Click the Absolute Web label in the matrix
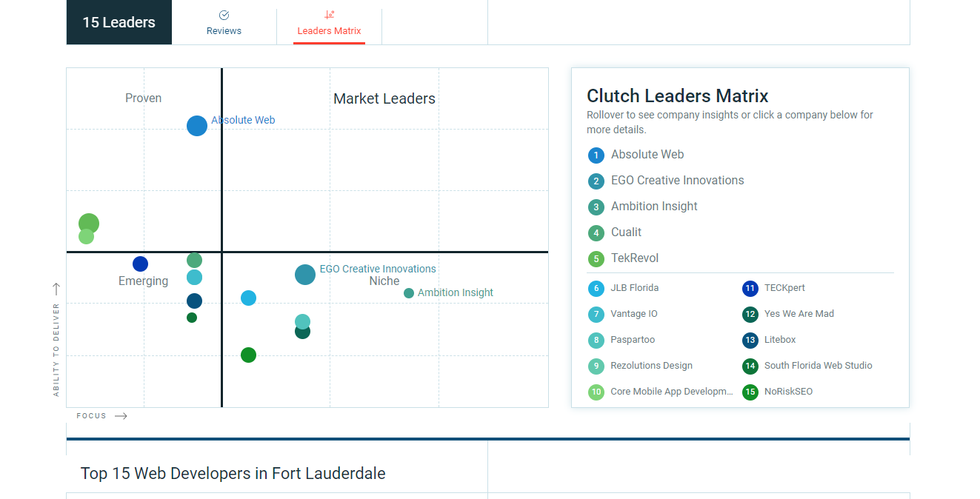Viewport: 980px width, 499px height. tap(243, 120)
